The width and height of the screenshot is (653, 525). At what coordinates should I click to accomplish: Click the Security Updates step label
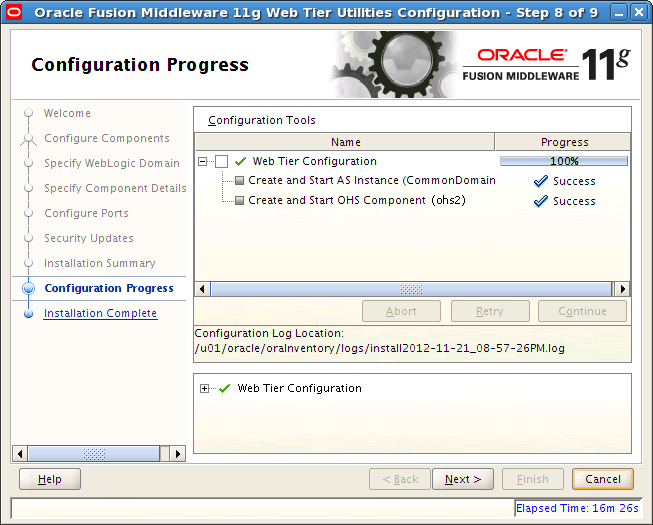pyautogui.click(x=89, y=238)
